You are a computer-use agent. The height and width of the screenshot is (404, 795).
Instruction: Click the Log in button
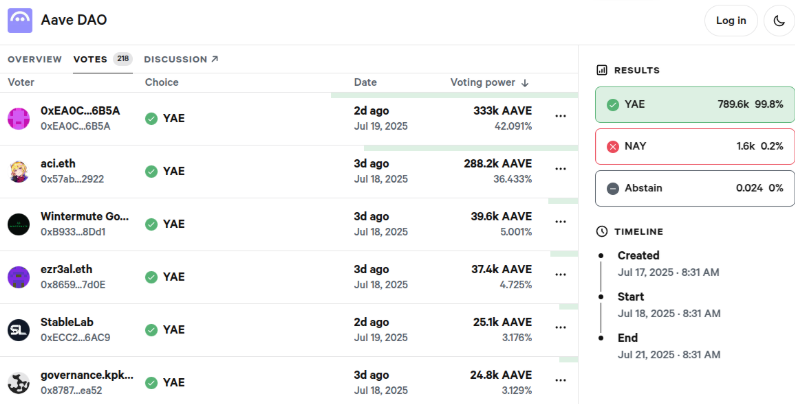tap(731, 20)
